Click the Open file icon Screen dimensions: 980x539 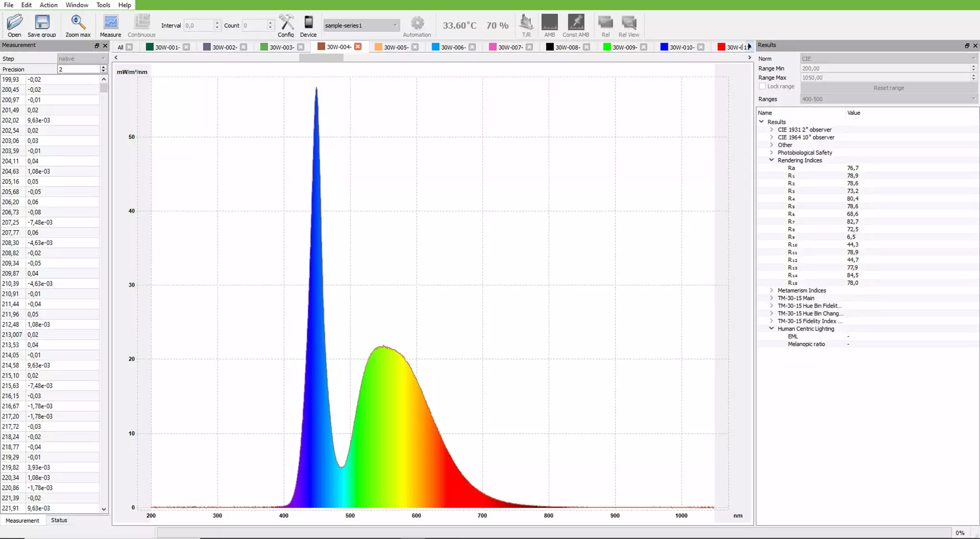(14, 22)
